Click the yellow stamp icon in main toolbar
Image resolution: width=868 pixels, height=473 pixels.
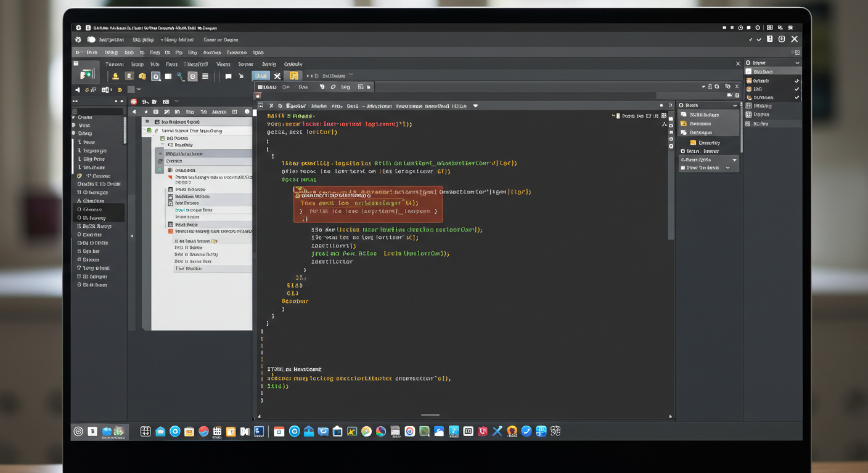[115, 76]
